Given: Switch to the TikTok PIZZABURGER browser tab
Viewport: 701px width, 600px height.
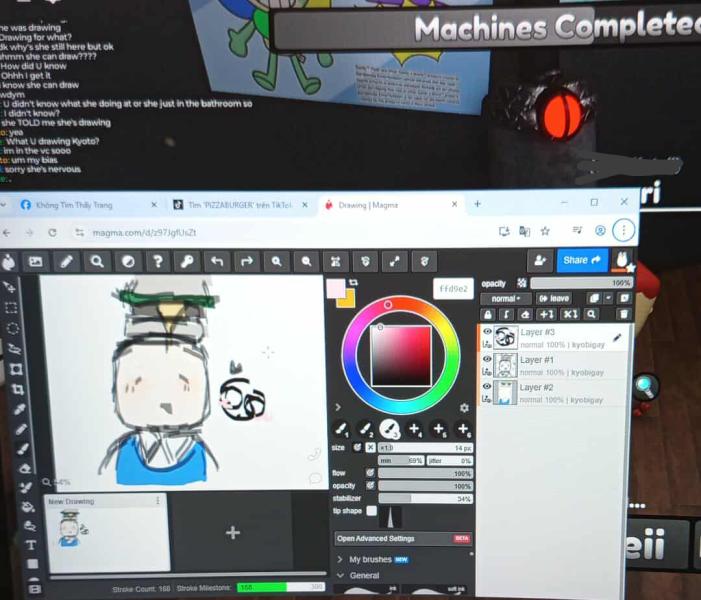Looking at the screenshot, I should tap(235, 205).
